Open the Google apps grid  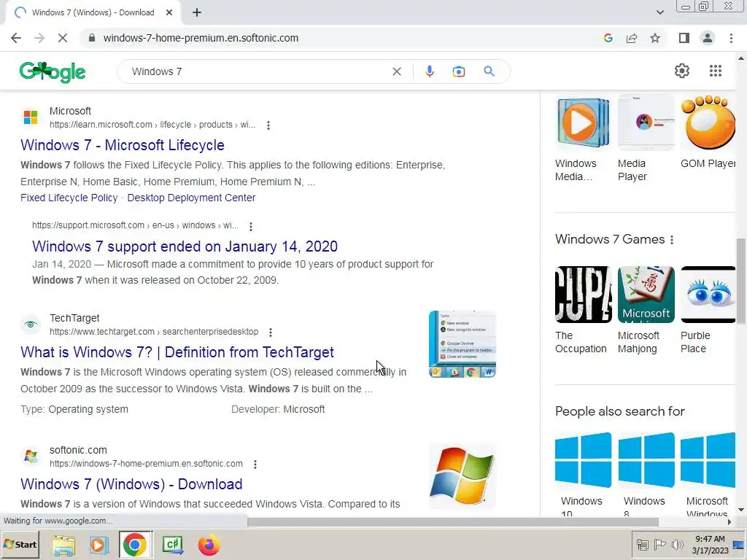coord(716,71)
